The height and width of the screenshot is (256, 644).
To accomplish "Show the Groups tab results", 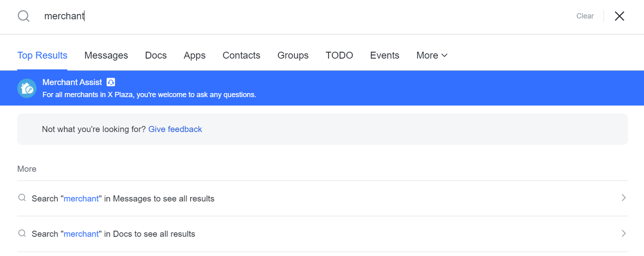I will pos(293,55).
